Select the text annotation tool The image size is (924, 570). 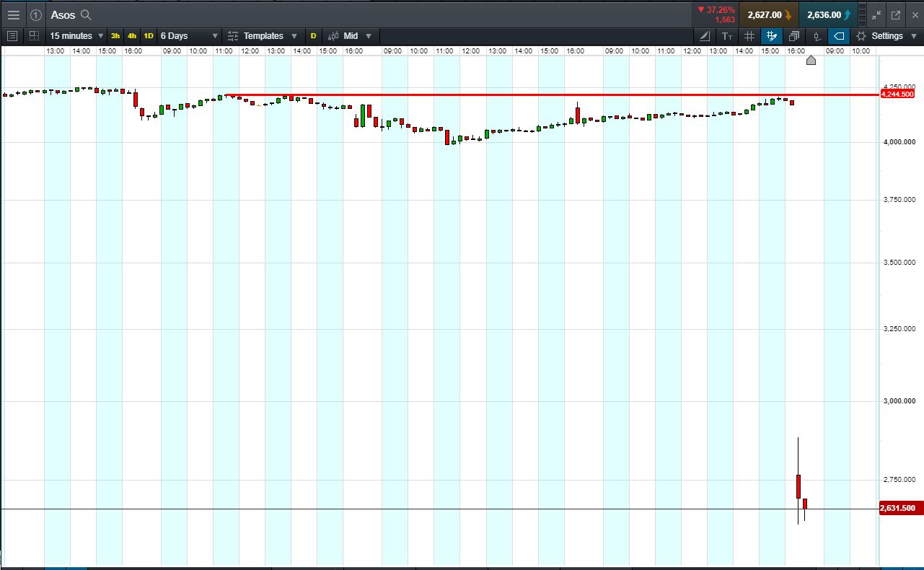727,35
